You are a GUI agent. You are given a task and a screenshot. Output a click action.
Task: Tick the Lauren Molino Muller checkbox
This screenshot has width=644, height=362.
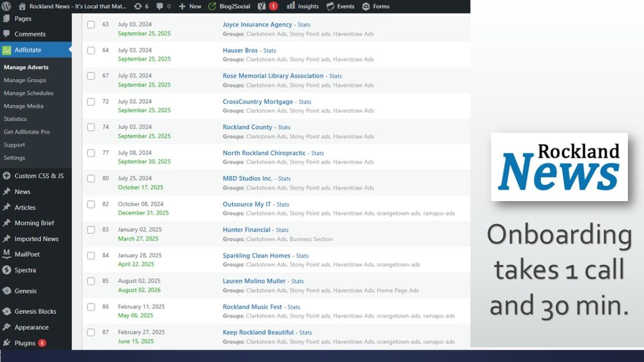(91, 281)
